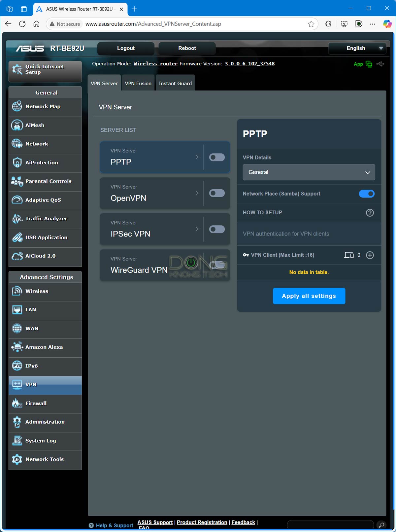This screenshot has height=532, width=396.
Task: Click the HOW TO SETUP help icon
Action: coord(370,213)
